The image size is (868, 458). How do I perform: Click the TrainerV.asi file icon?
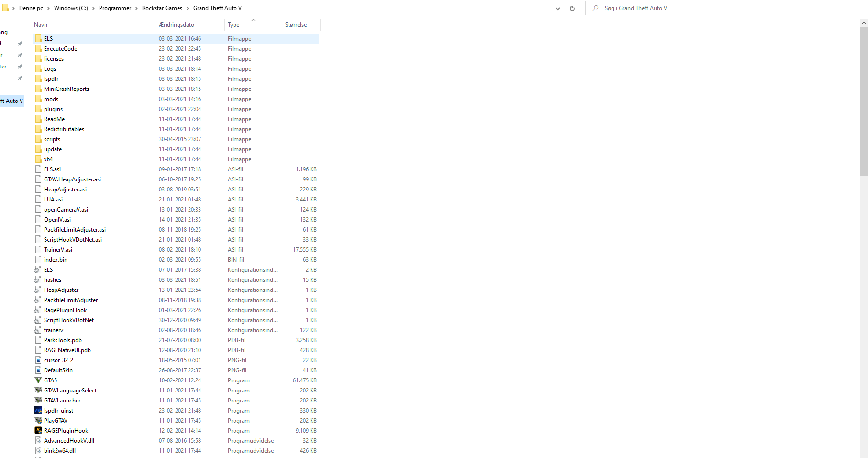(x=38, y=249)
